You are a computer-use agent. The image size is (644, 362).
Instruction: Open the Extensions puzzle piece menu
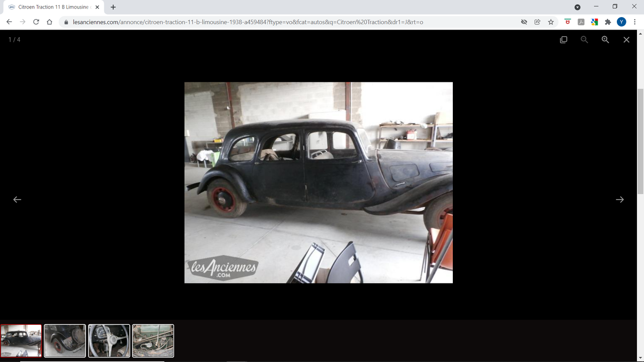click(x=608, y=22)
